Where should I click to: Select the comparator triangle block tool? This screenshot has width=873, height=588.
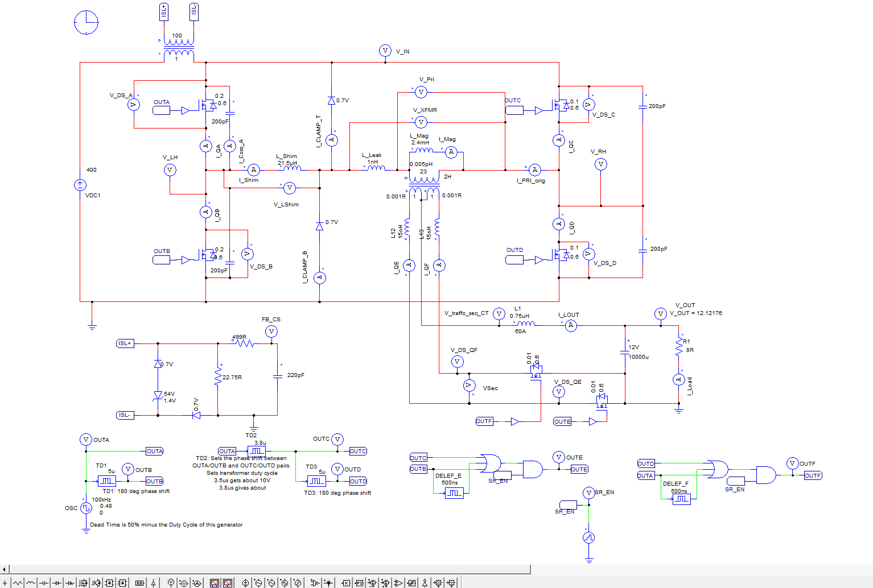pos(398,582)
